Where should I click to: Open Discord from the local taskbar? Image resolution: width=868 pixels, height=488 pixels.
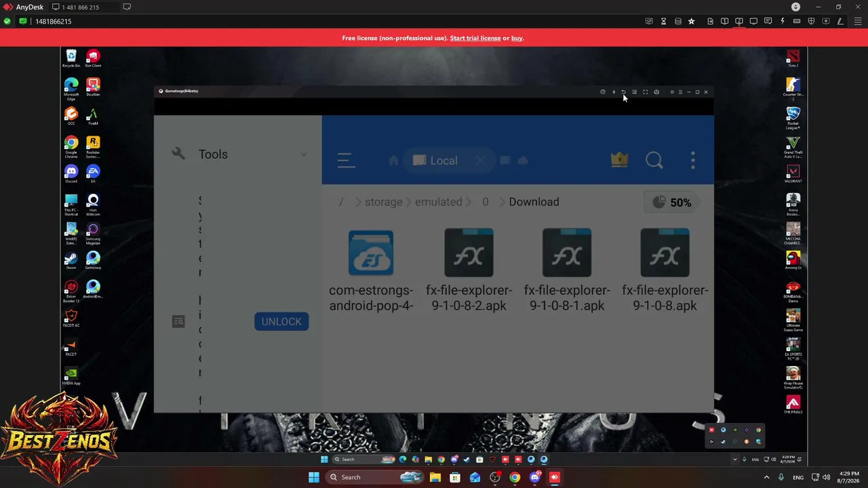534,477
